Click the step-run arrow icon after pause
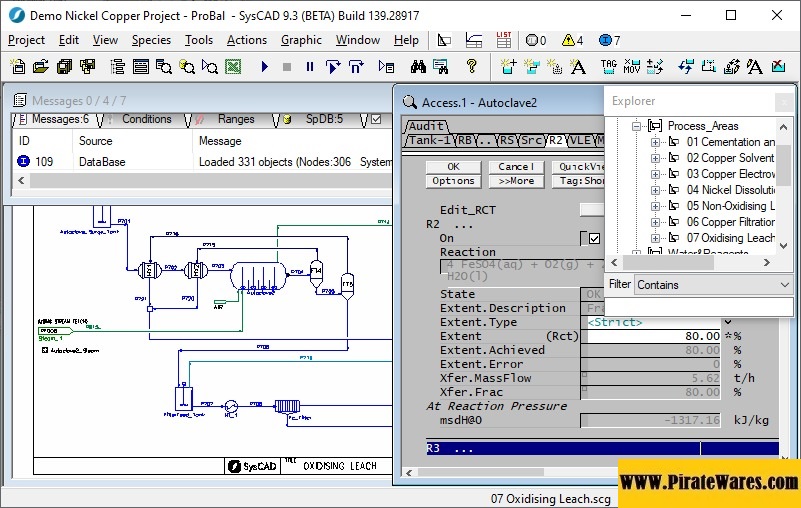This screenshot has width=801, height=508. [x=333, y=66]
